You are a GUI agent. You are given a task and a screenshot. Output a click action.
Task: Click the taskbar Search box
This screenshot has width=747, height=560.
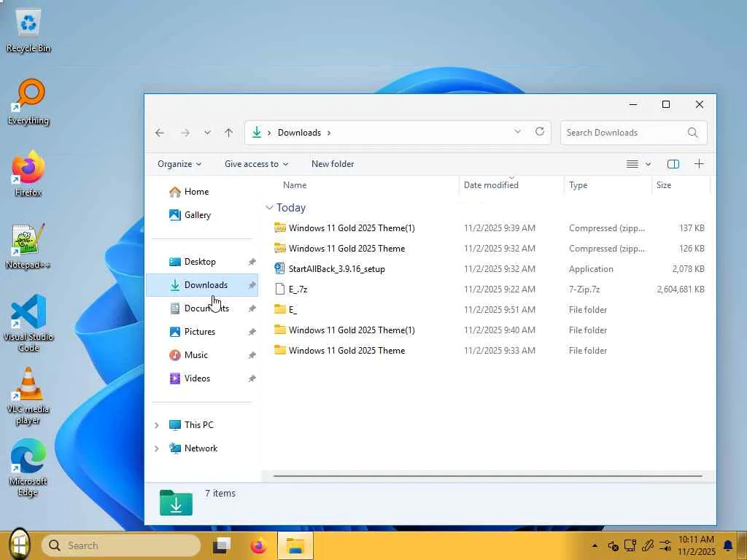point(122,545)
